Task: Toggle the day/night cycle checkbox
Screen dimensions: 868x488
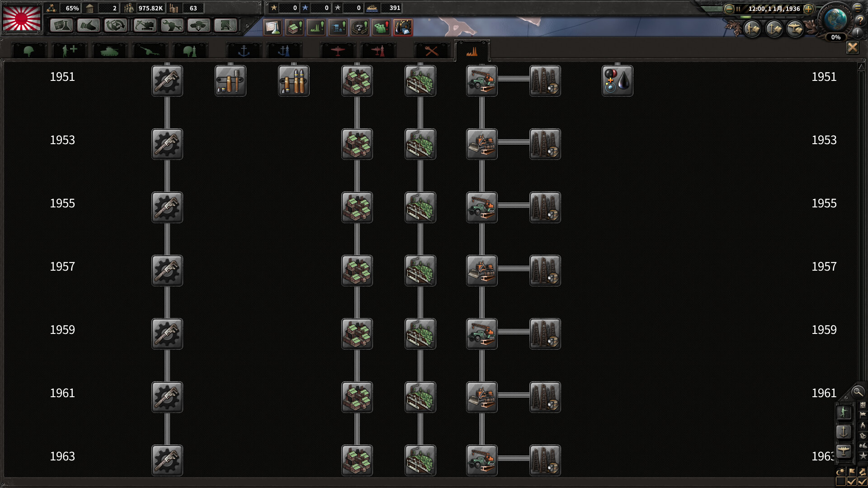Action: click(840, 482)
